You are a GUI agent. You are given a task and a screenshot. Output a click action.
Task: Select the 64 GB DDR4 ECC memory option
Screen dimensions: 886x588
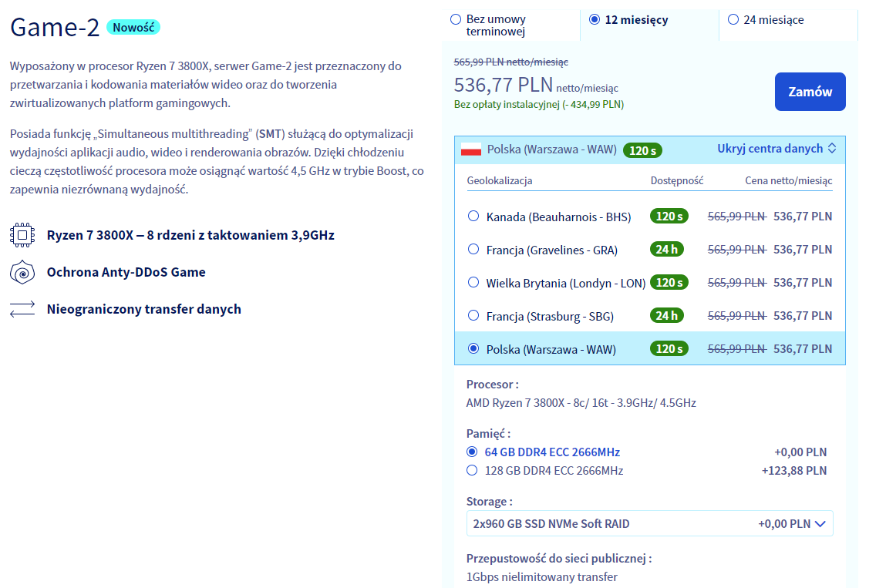pyautogui.click(x=472, y=452)
